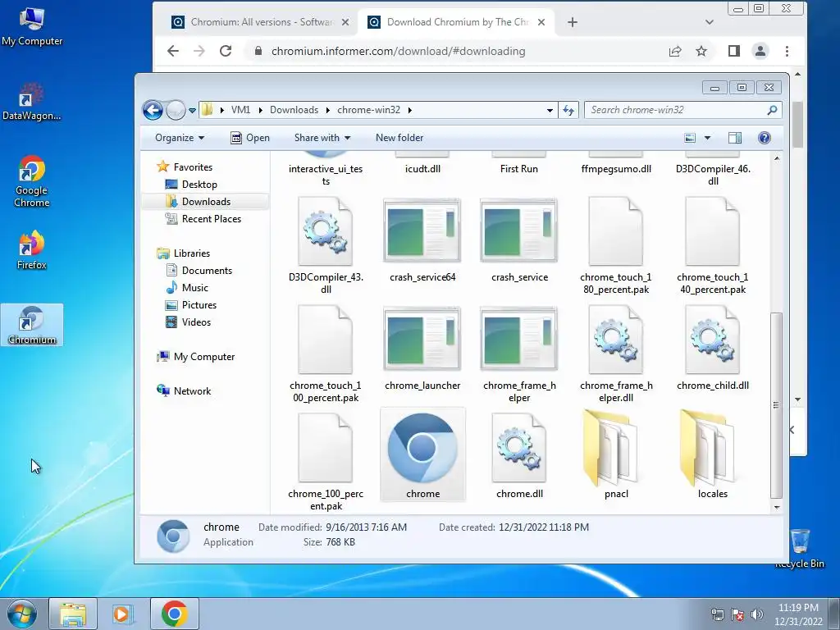Image resolution: width=840 pixels, height=630 pixels.
Task: Open Recycle Bin on desktop
Action: tap(800, 547)
